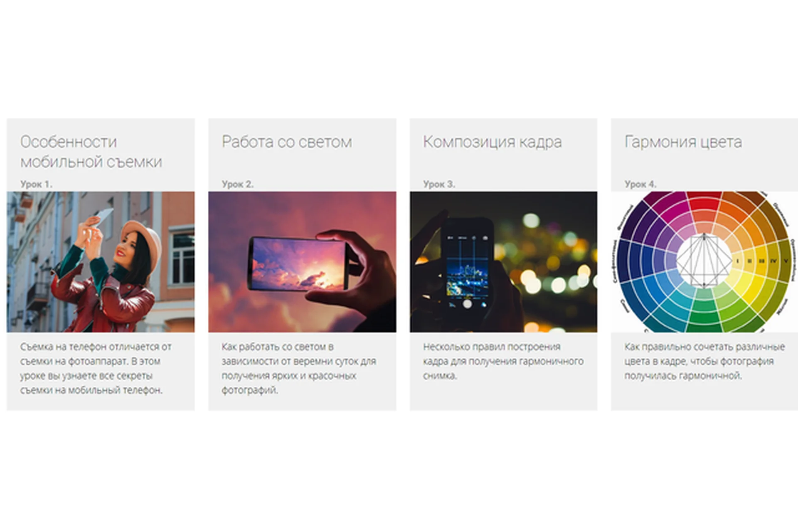Open the 'Композиция кадра' lesson title
Screen dimensions: 798x532
[493, 142]
